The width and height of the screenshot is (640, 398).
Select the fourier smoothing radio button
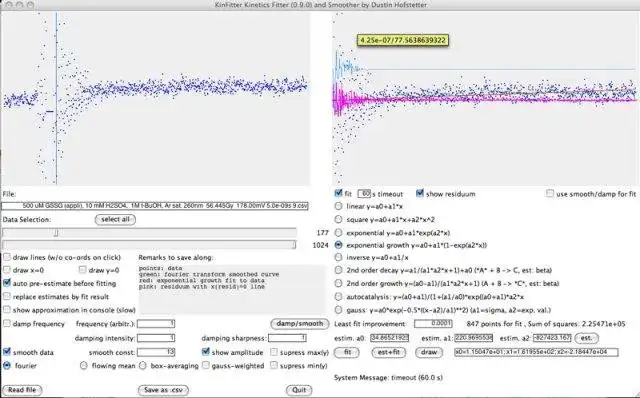[7, 365]
